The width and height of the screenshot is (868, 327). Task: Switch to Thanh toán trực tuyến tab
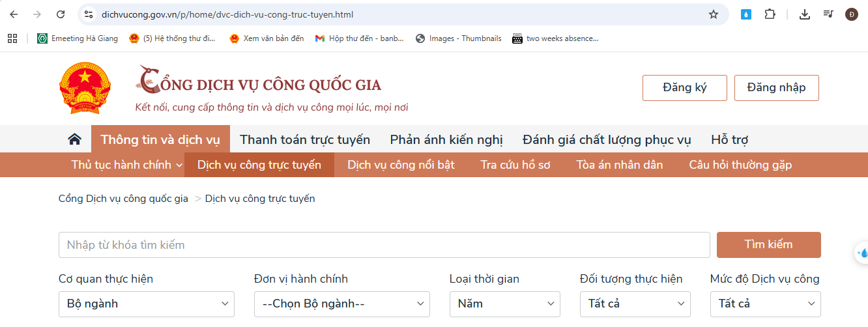[x=305, y=139]
